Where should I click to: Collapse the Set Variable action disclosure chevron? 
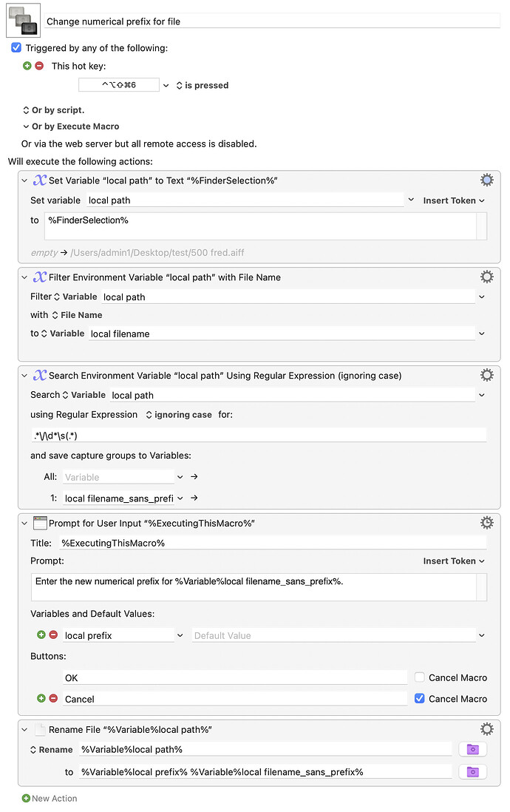(x=24, y=180)
